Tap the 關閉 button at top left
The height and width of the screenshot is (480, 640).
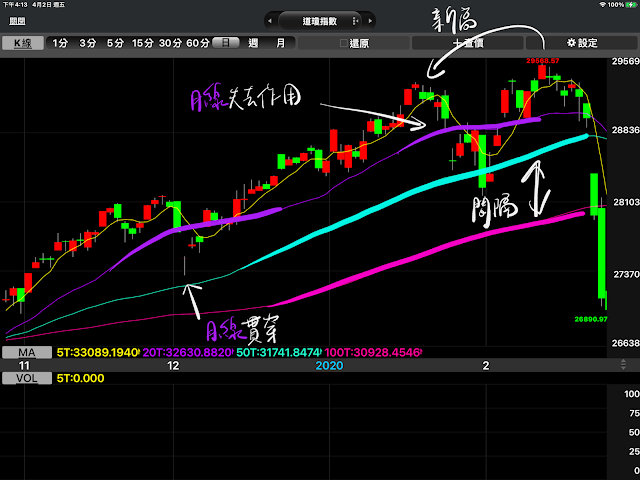tap(17, 21)
